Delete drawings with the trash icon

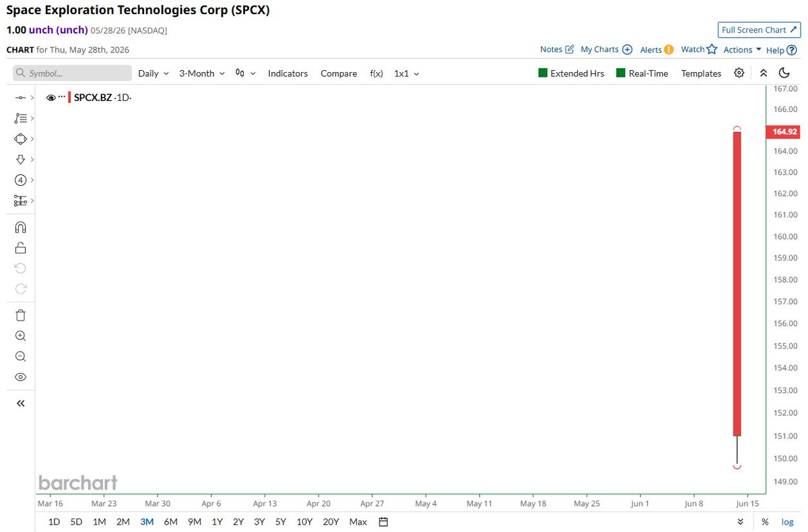[x=20, y=315]
